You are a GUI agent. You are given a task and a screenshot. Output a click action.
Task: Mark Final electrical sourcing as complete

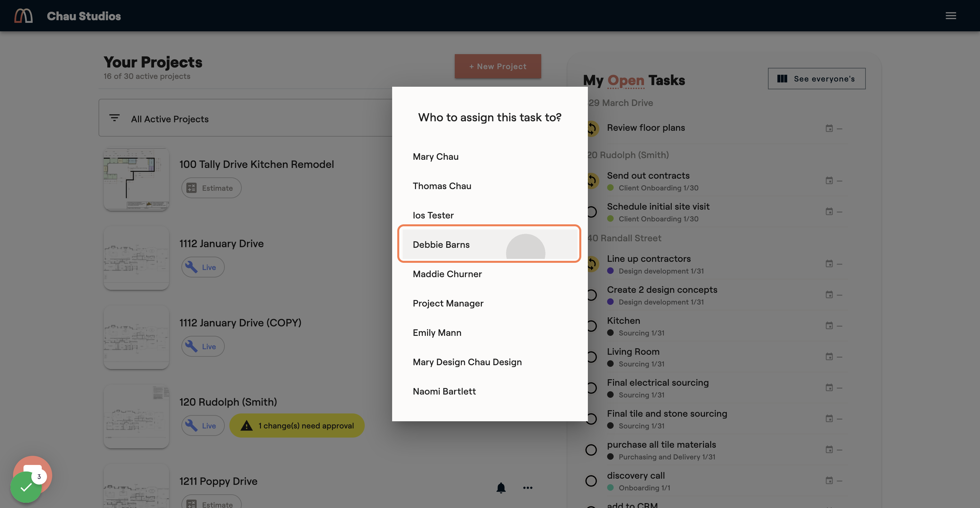tap(592, 388)
